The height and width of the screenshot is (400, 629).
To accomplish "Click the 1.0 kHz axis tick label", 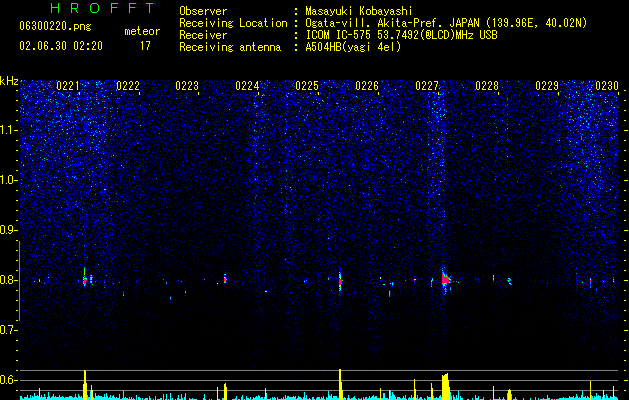I will 8,180.
